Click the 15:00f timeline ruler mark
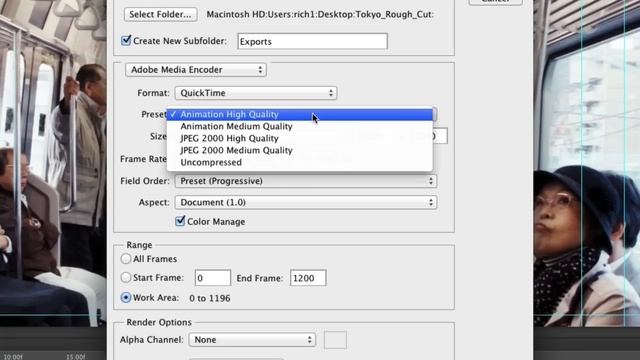The height and width of the screenshot is (360, 640). tap(76, 357)
